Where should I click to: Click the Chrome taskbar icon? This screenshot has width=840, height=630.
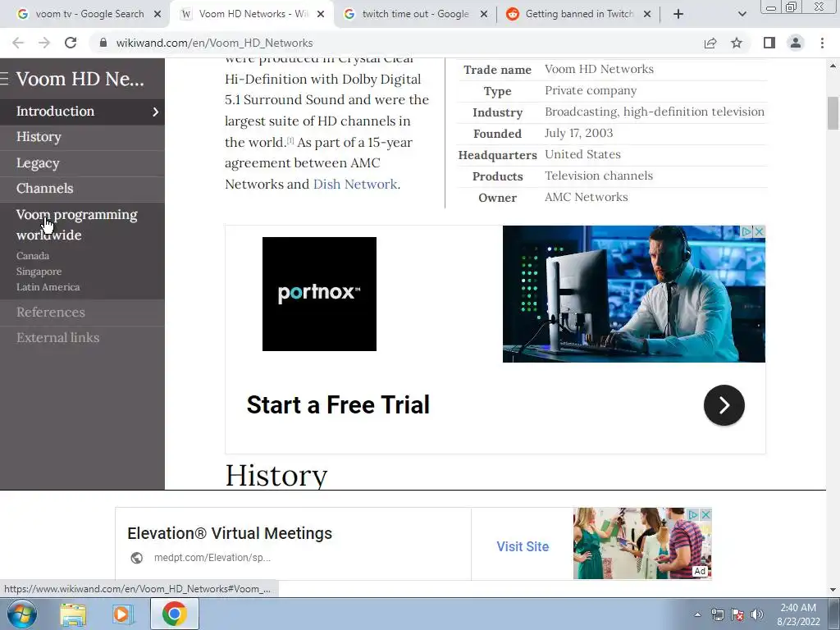point(175,614)
